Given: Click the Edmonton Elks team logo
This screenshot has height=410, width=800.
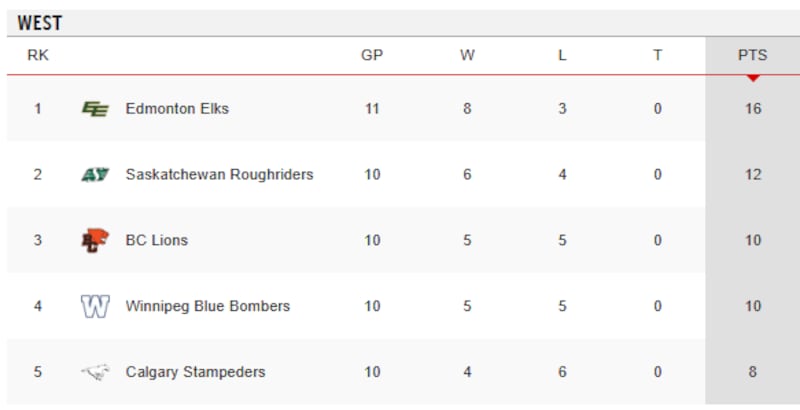Looking at the screenshot, I should pos(95,109).
